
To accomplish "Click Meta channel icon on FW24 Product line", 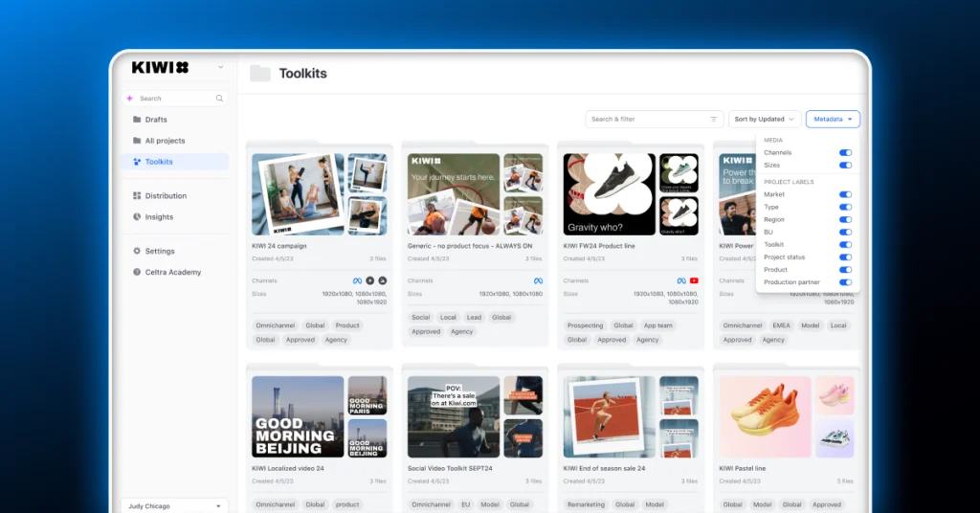I will (681, 280).
